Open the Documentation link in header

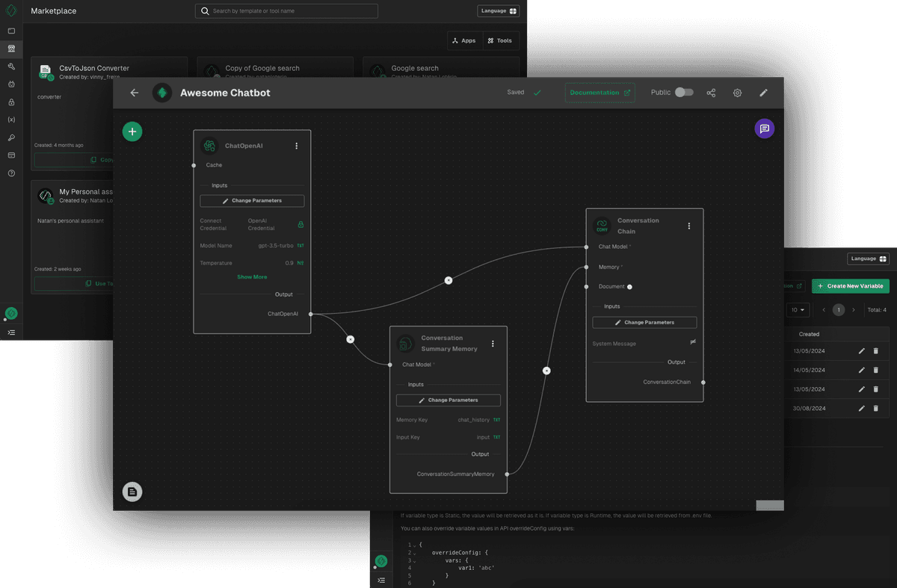pos(599,93)
